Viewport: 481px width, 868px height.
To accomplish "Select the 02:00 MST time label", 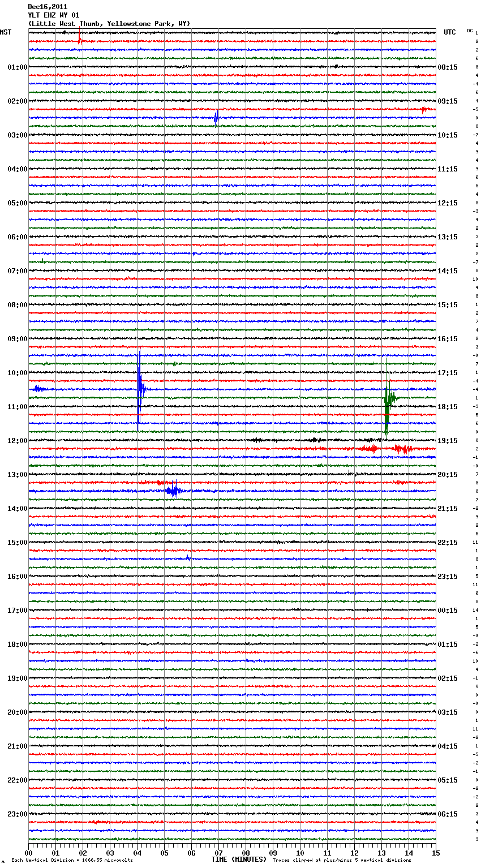I will coord(17,101).
